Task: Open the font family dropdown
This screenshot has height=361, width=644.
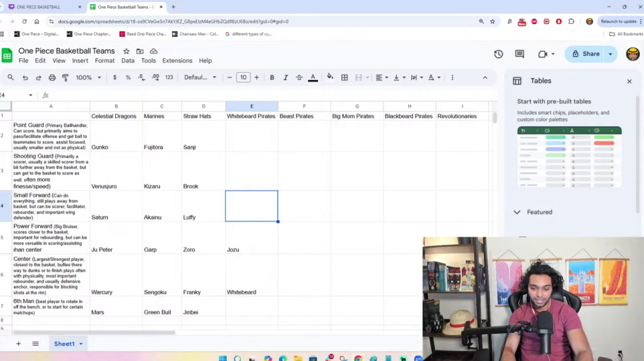Action: [200, 78]
